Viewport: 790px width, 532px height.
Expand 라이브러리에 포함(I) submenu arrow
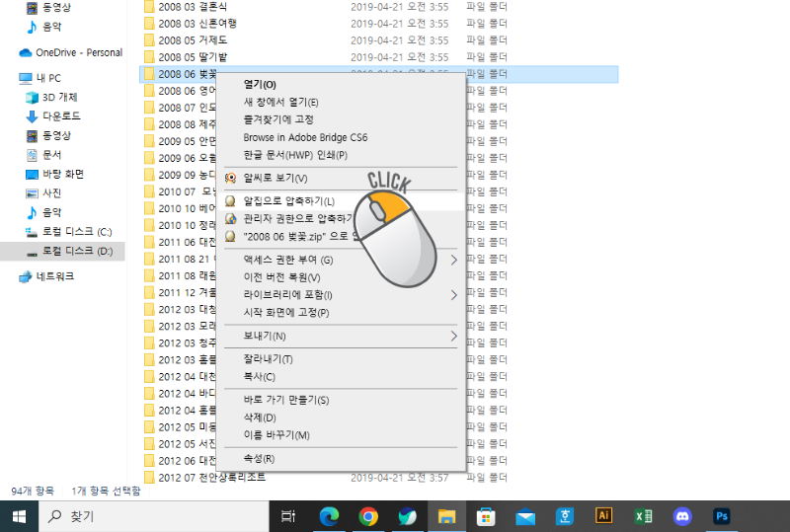coord(453,295)
